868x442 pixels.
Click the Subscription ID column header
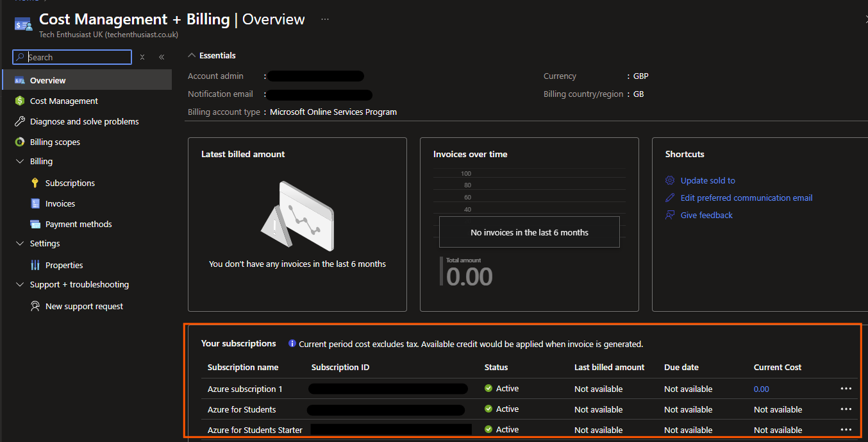point(340,367)
